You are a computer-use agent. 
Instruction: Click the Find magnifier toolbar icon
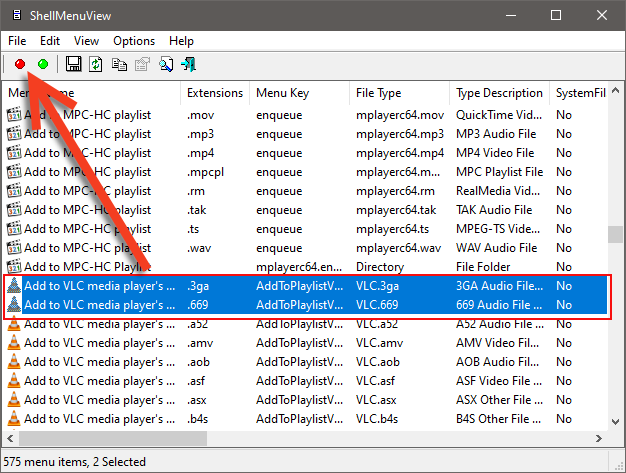pos(166,64)
